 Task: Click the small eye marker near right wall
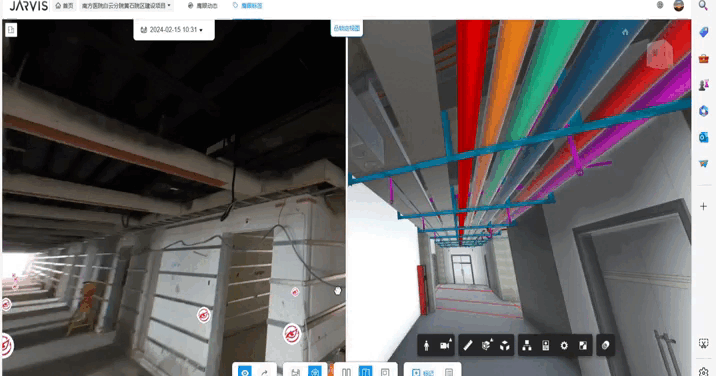[x=295, y=291]
